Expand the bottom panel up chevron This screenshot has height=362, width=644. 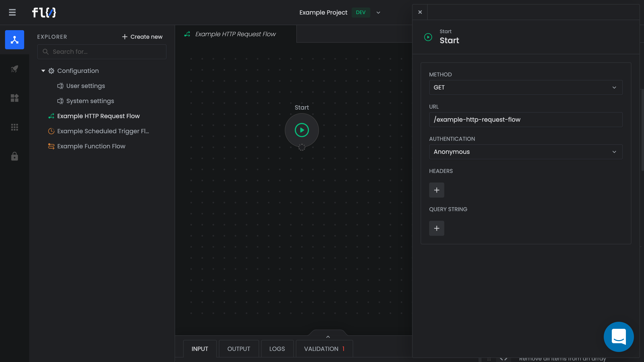pos(328,337)
